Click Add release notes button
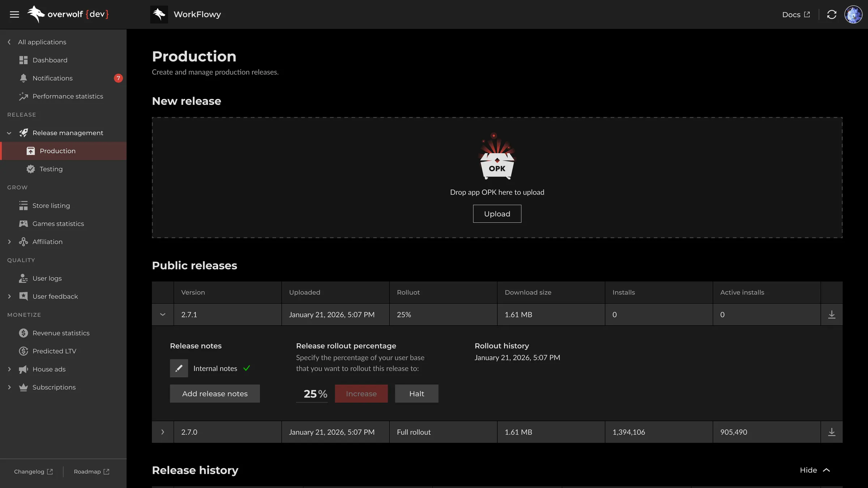Viewport: 868px width, 488px height. click(x=215, y=394)
